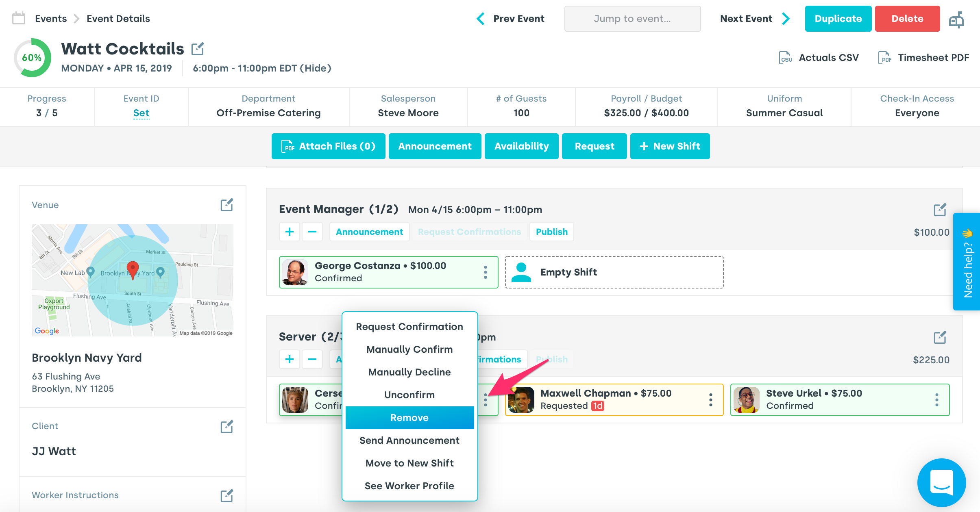The image size is (980, 512).
Task: Edit the Watt Cocktails event title
Action: click(x=198, y=49)
